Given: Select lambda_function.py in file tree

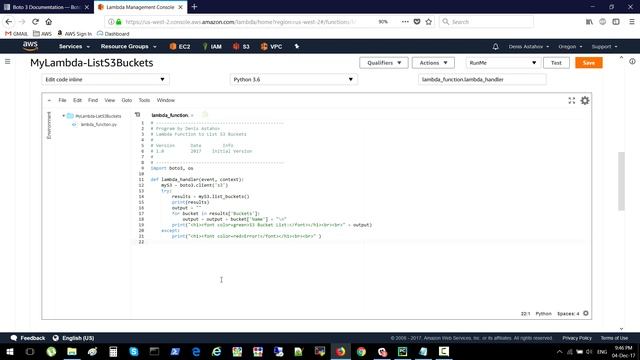Looking at the screenshot, I should coord(98,124).
